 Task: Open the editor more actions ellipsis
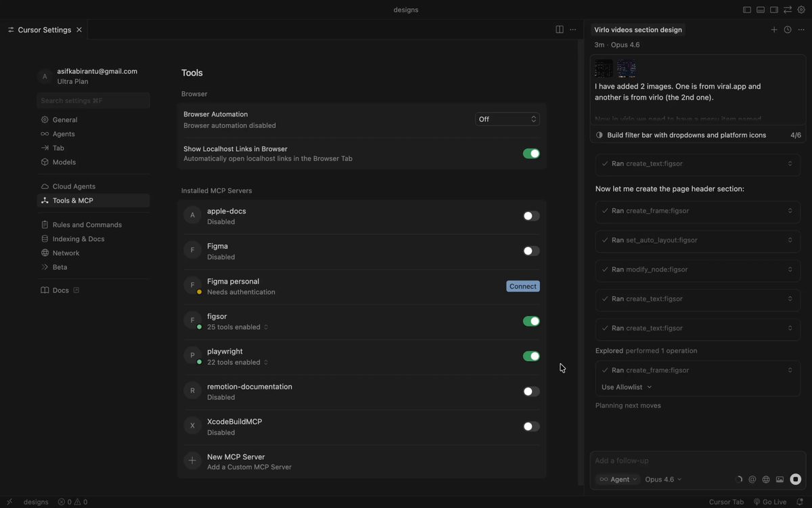(x=573, y=30)
